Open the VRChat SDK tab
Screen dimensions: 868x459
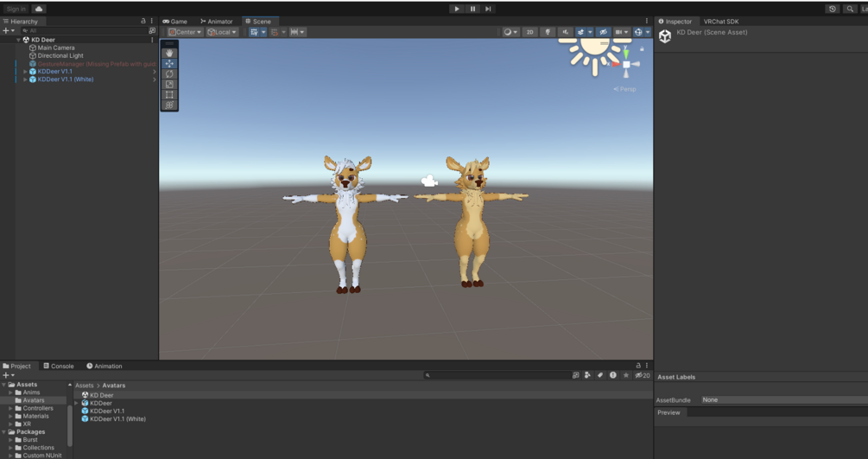(721, 21)
